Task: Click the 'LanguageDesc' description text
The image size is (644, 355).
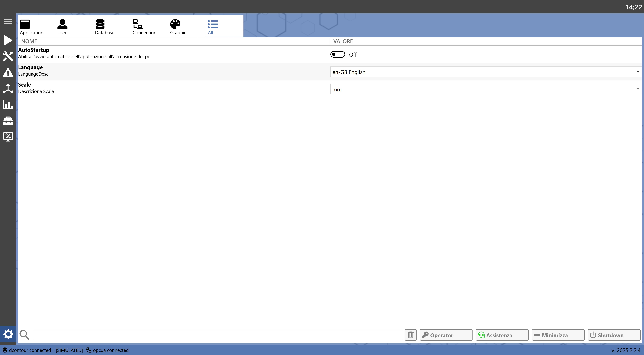Action: (x=33, y=74)
